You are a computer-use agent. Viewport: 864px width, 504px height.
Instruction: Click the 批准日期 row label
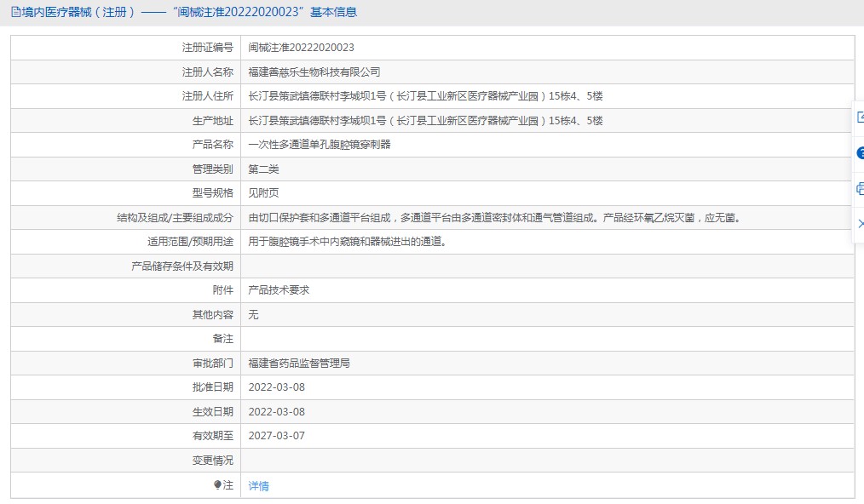213,387
